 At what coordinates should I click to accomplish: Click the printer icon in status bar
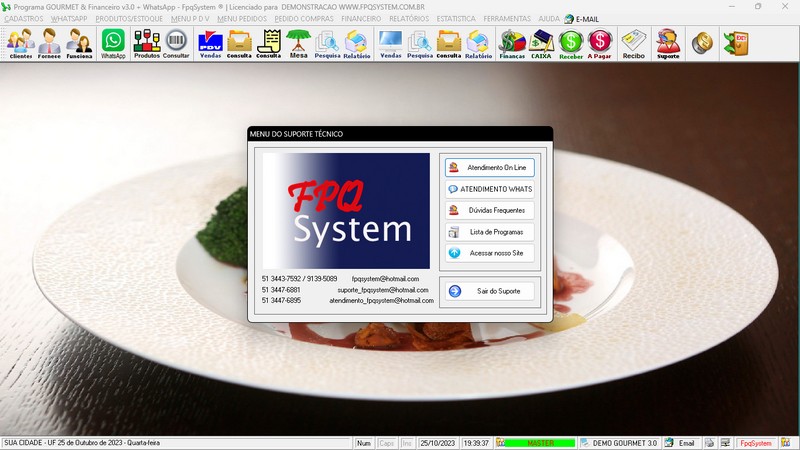(x=709, y=443)
